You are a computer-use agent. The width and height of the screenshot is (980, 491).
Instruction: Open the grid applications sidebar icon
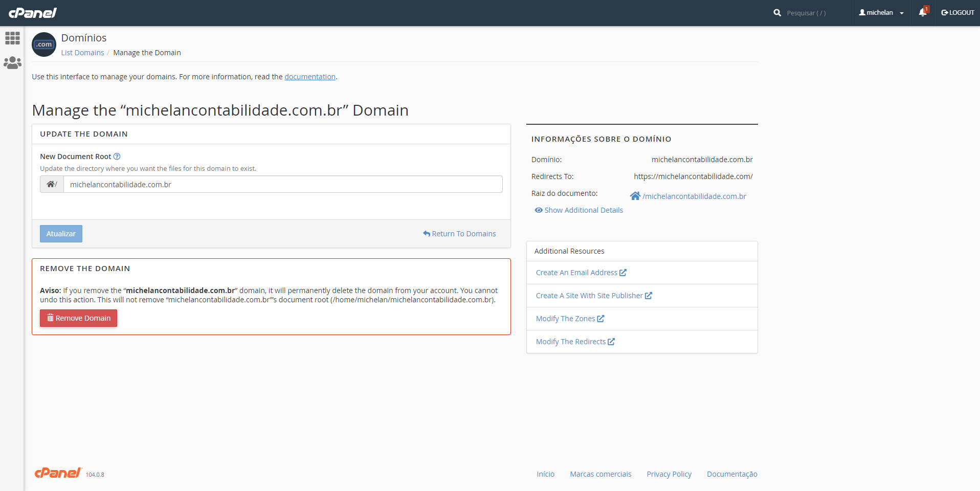pos(12,38)
